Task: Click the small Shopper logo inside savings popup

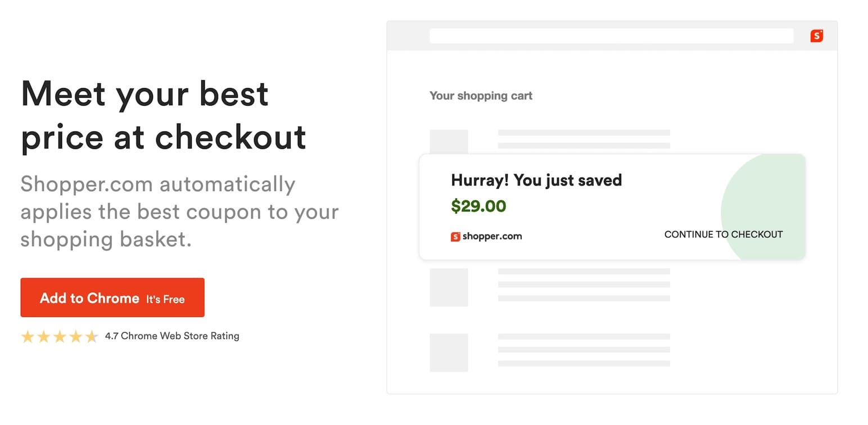Action: [455, 237]
